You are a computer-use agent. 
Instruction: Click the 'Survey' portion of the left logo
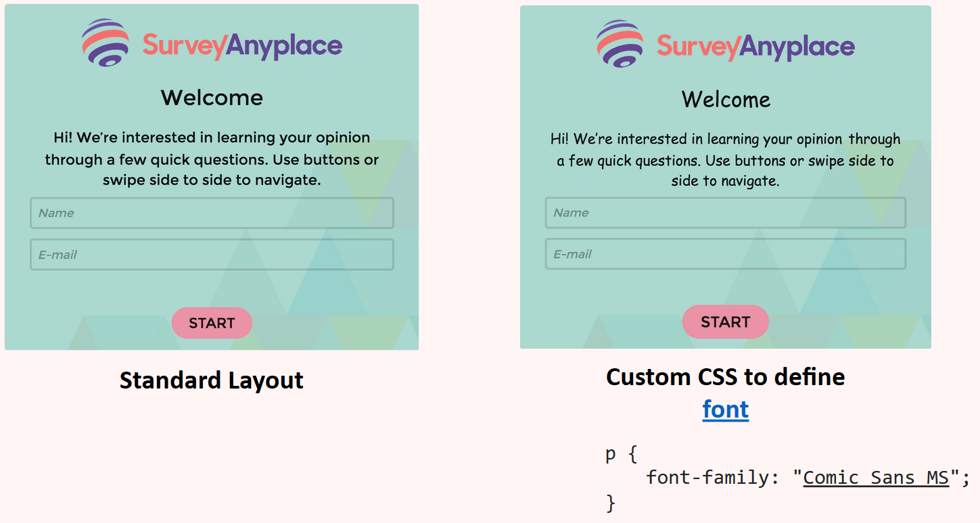[185, 44]
